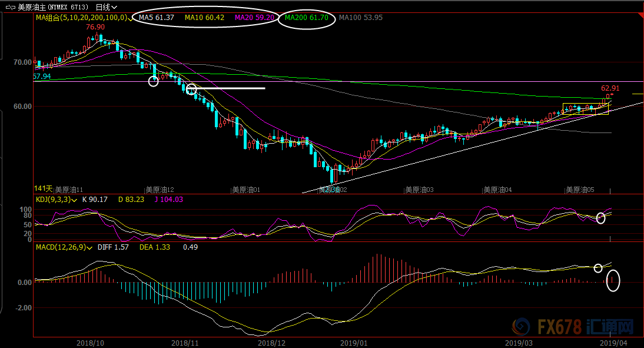Click the MACD histogram value 0.49
This screenshot has width=644, height=348.
[x=190, y=247]
